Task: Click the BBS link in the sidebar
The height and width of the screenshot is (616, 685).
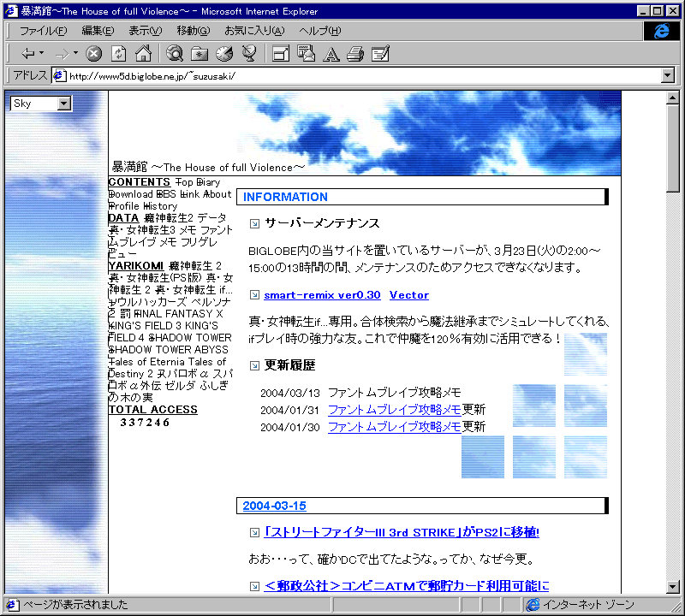Action: click(x=166, y=194)
